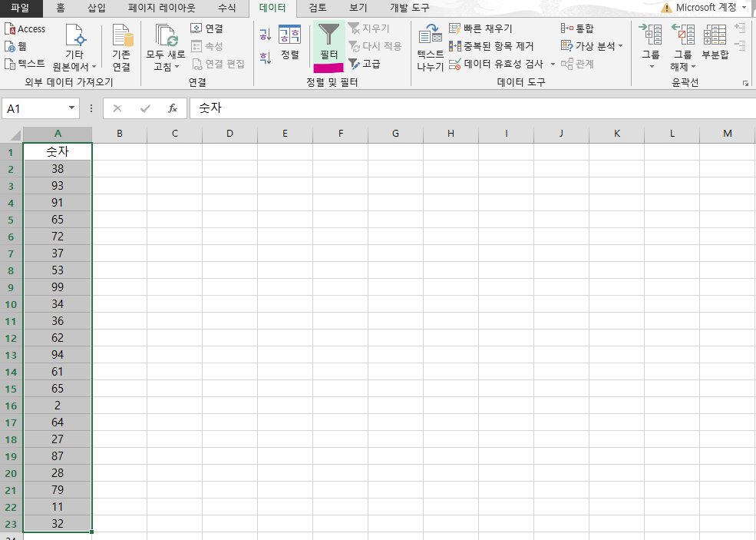The image size is (756, 540).
Task: Click 빠른 채우기 (Flash Fill)
Action: (x=480, y=28)
